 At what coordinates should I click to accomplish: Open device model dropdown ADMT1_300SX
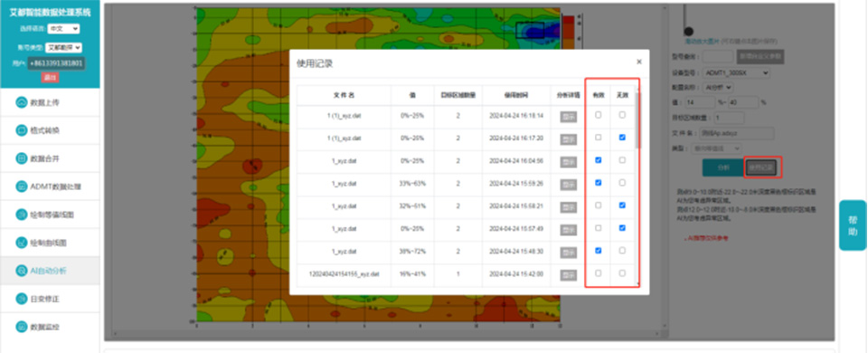click(737, 72)
